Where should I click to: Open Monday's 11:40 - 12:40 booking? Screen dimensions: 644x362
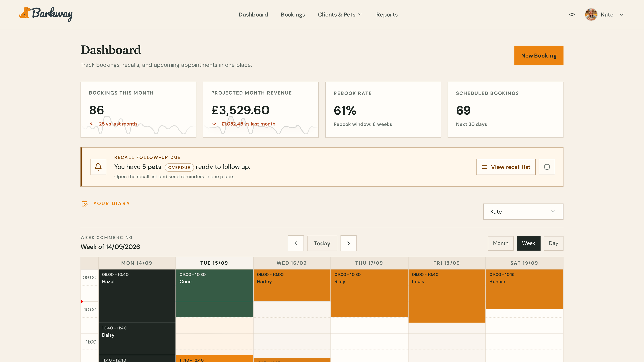137,359
